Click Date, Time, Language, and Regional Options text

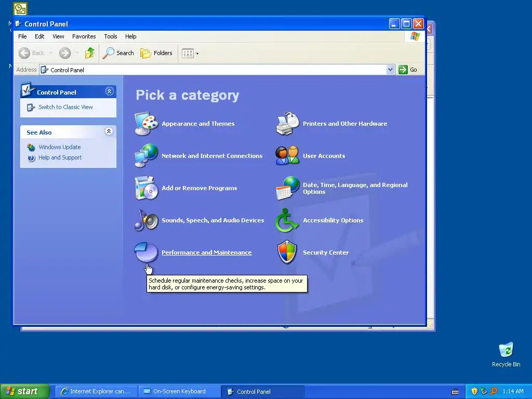355,188
